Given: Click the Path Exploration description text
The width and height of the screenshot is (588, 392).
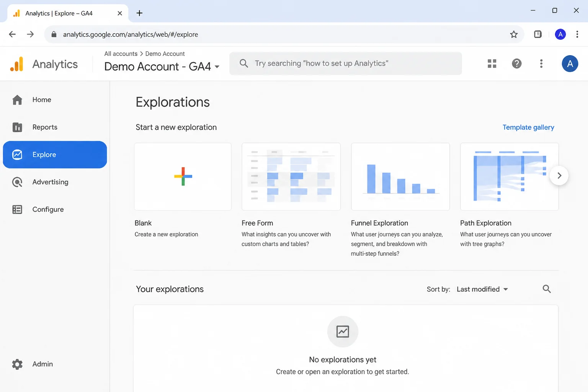Looking at the screenshot, I should (x=506, y=239).
